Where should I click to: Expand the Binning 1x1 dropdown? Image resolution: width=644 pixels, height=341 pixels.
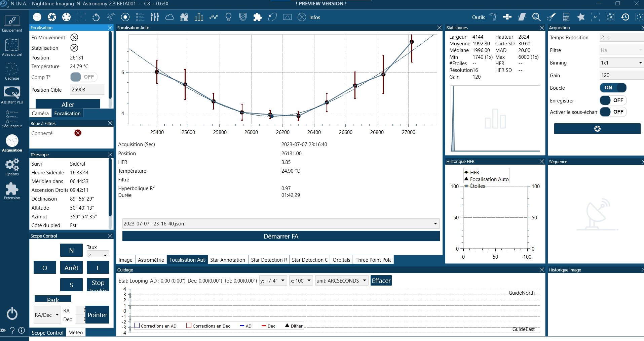tap(621, 62)
